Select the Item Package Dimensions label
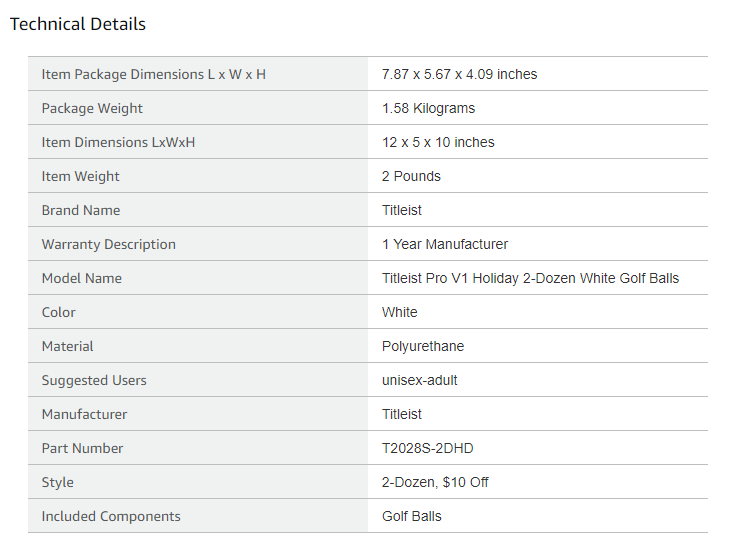 point(154,74)
